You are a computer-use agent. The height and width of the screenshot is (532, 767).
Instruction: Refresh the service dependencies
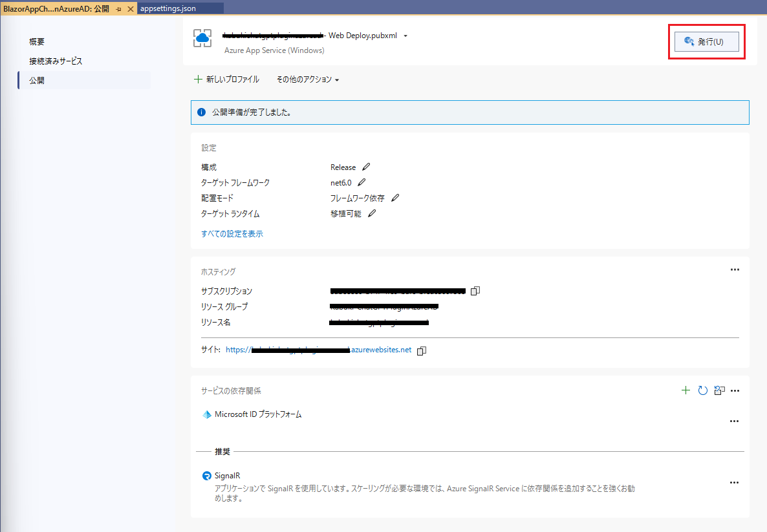[702, 390]
